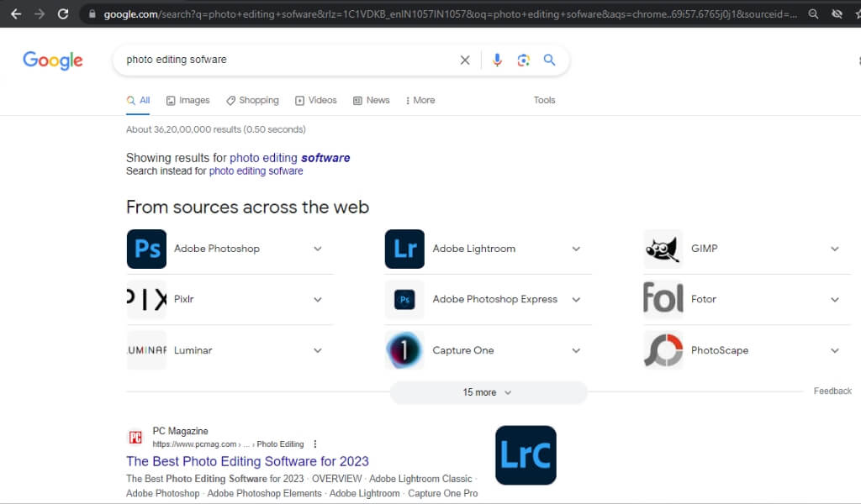Click 'From sources across the web' heading

tap(248, 207)
